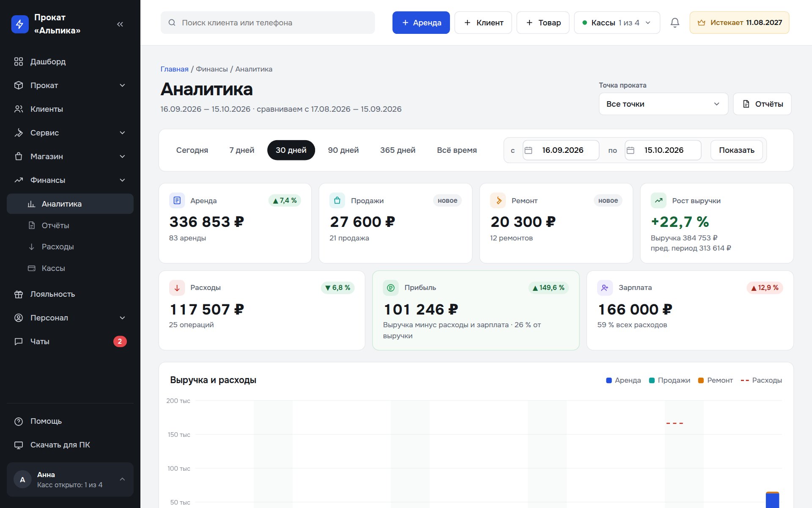Go to the Лояльность section
The width and height of the screenshot is (812, 508).
pos(70,294)
